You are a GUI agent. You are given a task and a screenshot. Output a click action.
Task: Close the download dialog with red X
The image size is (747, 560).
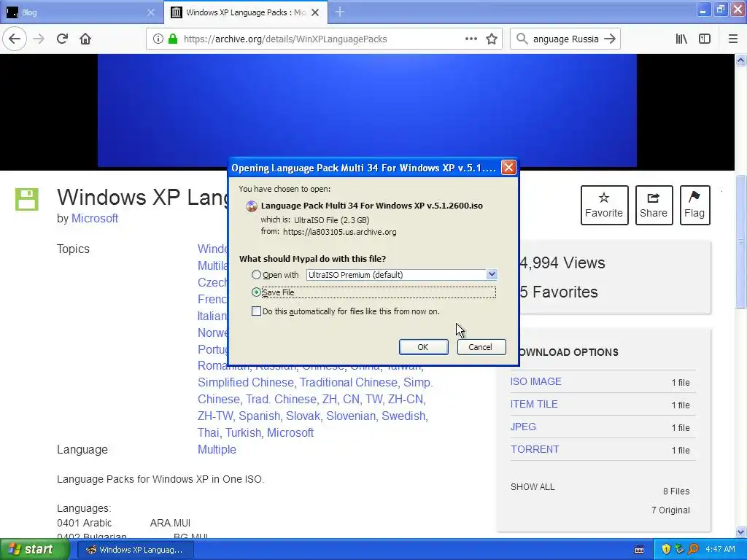click(508, 167)
